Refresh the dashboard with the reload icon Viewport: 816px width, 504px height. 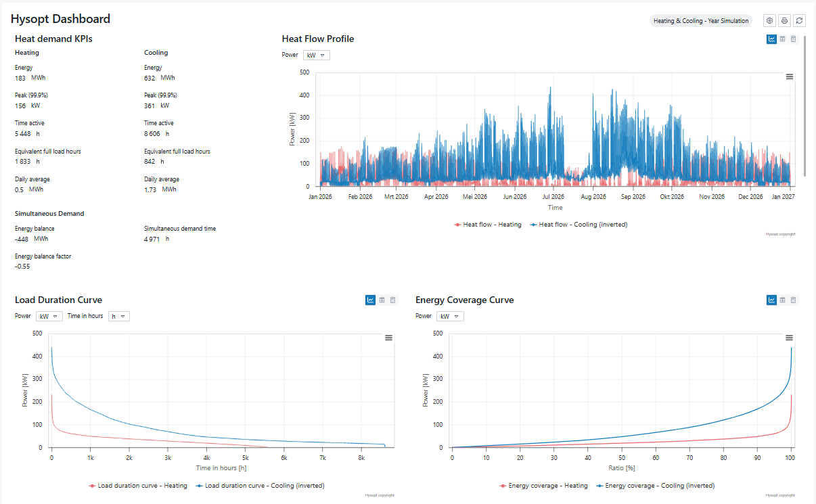[x=800, y=21]
